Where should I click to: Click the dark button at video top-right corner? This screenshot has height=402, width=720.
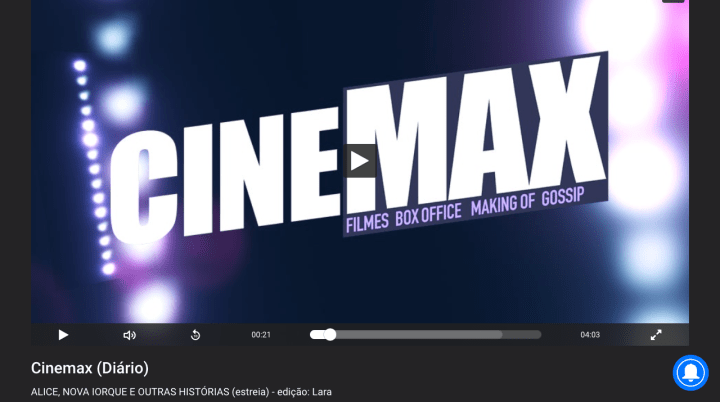coord(673,1)
